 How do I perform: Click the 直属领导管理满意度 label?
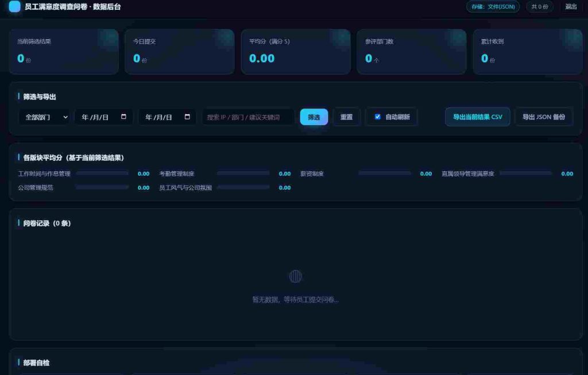pos(468,173)
